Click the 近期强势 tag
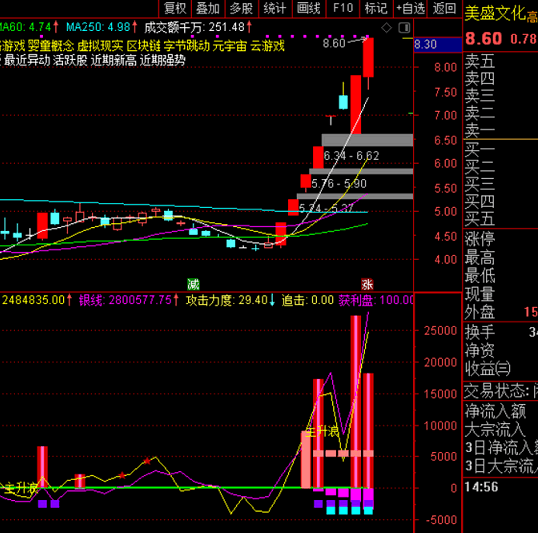Image resolution: width=538 pixels, height=533 pixels. tap(163, 60)
